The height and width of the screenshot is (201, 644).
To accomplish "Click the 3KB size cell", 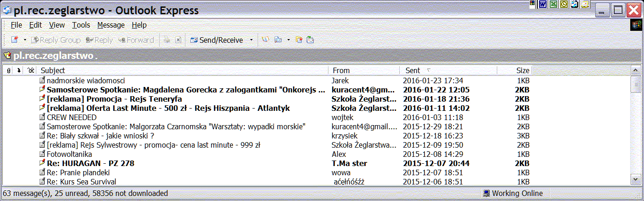I will click(523, 136).
